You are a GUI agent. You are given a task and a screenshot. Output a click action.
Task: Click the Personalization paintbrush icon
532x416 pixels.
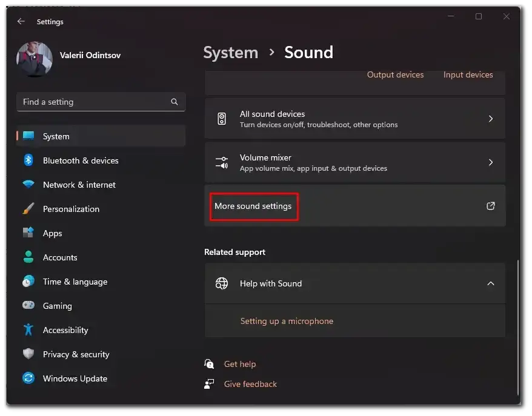28,209
